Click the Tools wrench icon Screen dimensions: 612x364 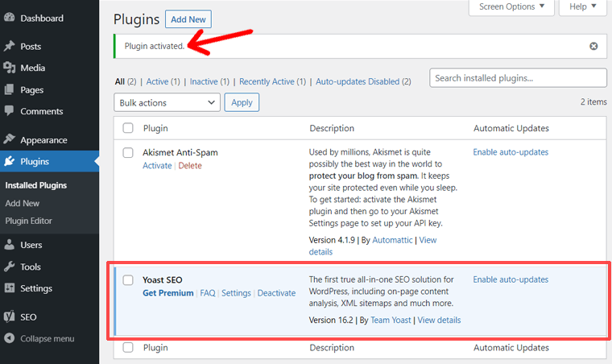point(10,267)
